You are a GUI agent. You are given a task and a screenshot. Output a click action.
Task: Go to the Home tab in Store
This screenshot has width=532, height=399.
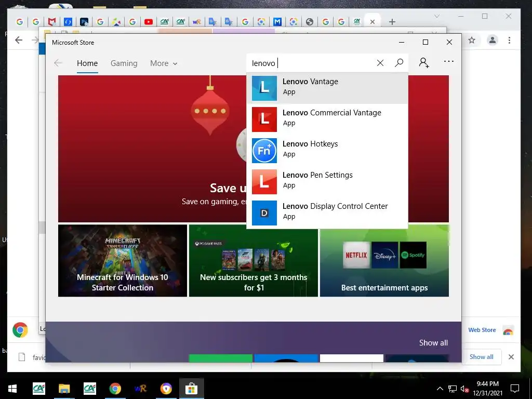tap(87, 63)
